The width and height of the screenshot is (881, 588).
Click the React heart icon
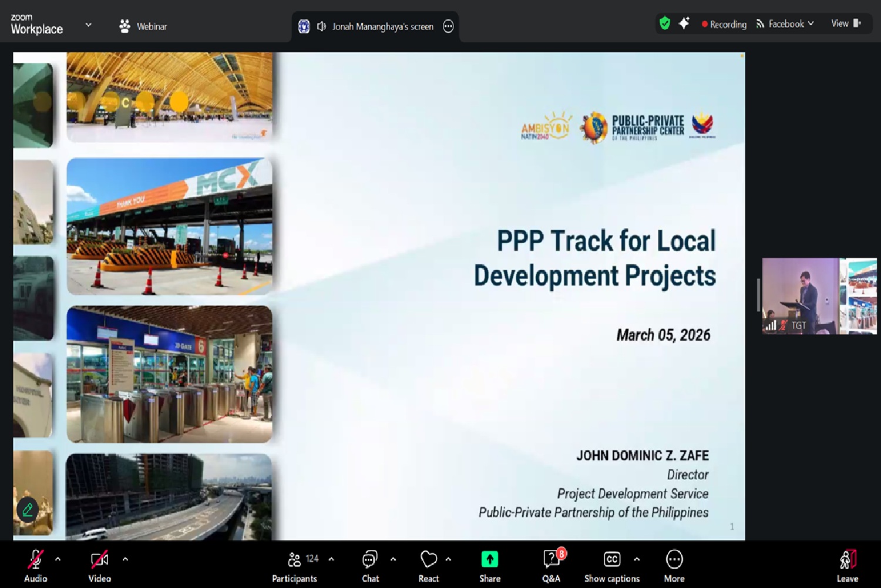(x=428, y=560)
